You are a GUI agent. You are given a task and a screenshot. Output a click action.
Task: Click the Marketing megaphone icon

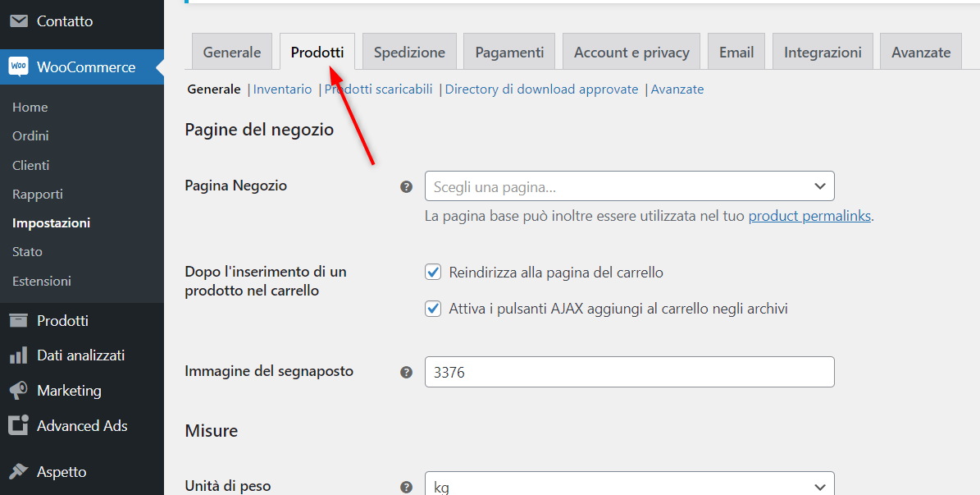tap(17, 390)
